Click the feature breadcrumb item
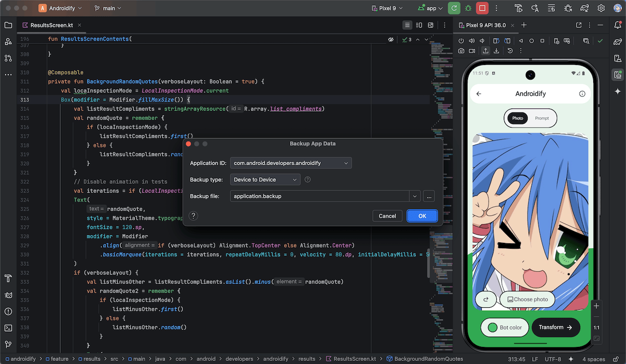626x364 pixels. 56,359
